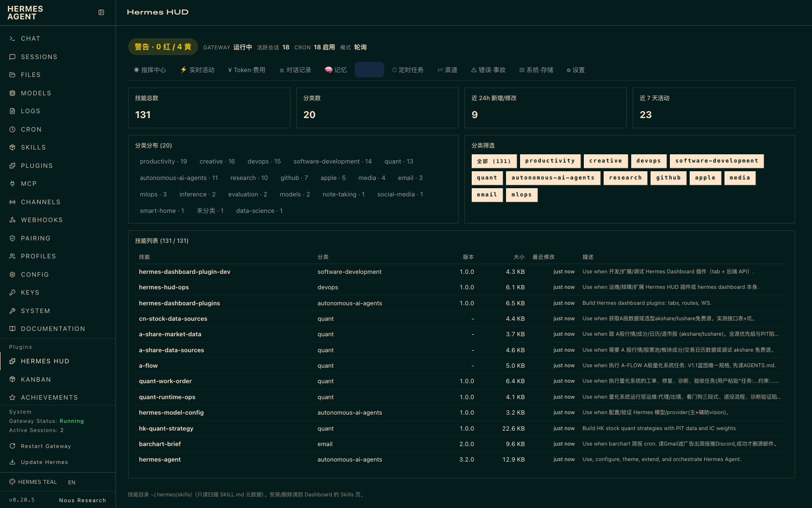Filter skills by devops chip
The image size is (812, 508).
coord(649,161)
